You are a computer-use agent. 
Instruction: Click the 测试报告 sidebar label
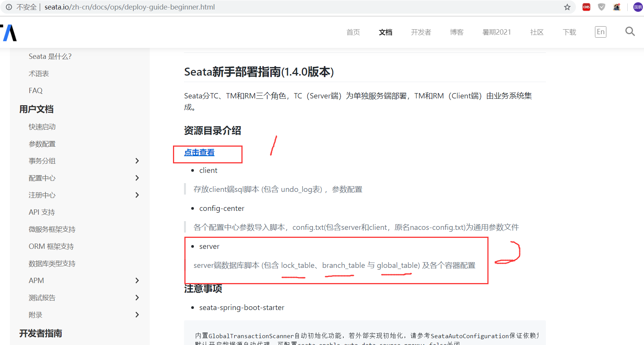(42, 298)
